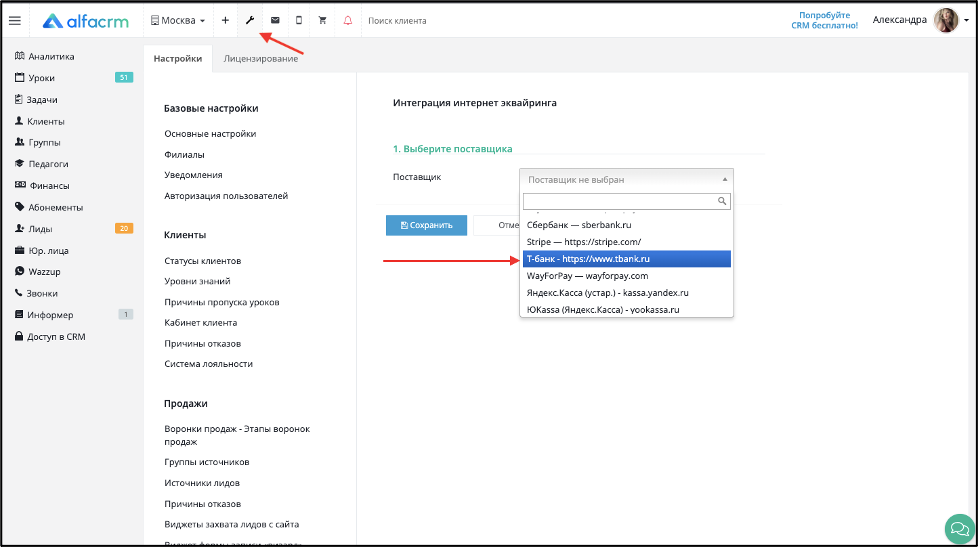The width and height of the screenshot is (979, 547).
Task: Click the Доступ в CRM lock icon
Action: tap(19, 336)
